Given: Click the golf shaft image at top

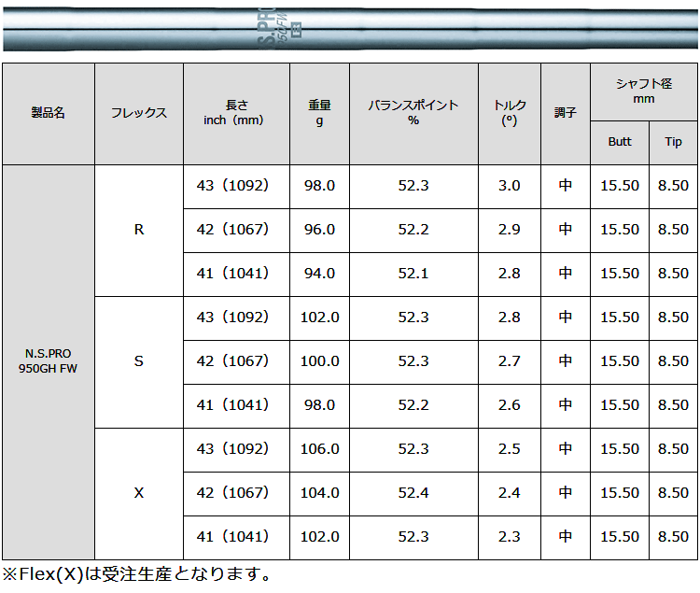Looking at the screenshot, I should point(350,28).
